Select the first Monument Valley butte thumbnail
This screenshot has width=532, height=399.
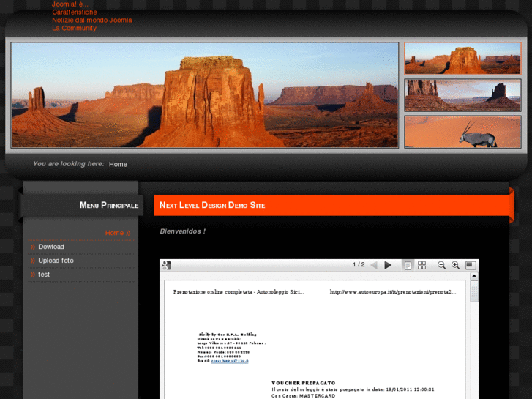click(462, 58)
